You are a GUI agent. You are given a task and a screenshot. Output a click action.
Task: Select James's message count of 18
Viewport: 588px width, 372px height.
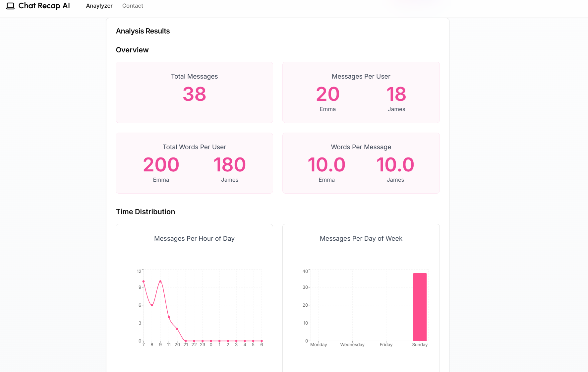coord(396,94)
